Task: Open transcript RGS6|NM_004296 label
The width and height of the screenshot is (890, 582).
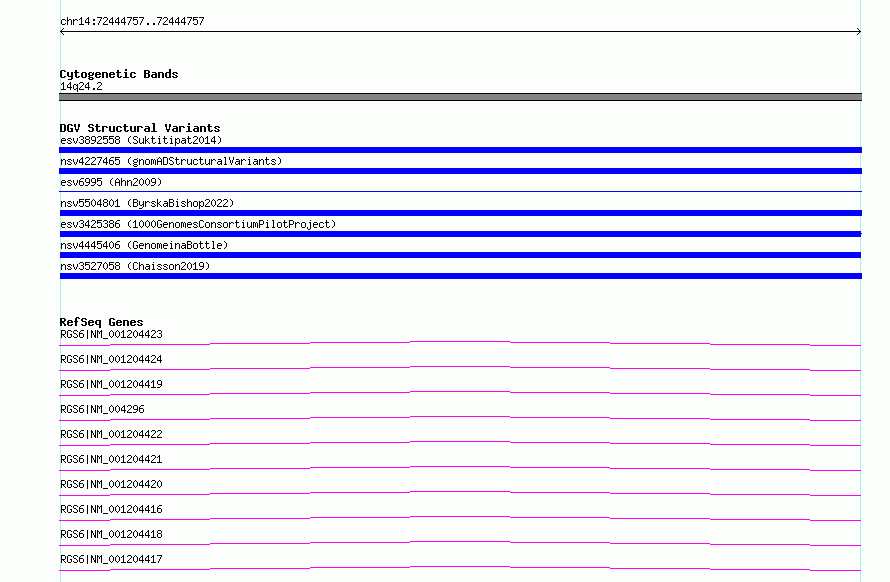Action: click(x=102, y=409)
